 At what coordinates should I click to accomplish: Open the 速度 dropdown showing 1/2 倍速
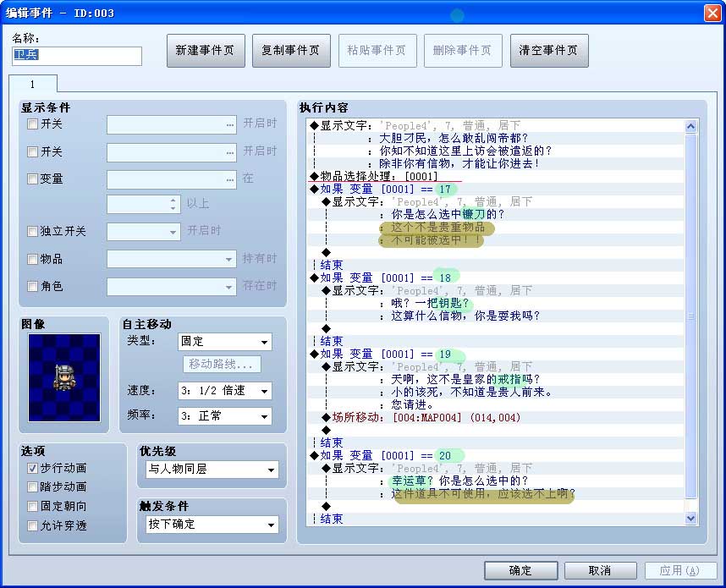tap(225, 391)
